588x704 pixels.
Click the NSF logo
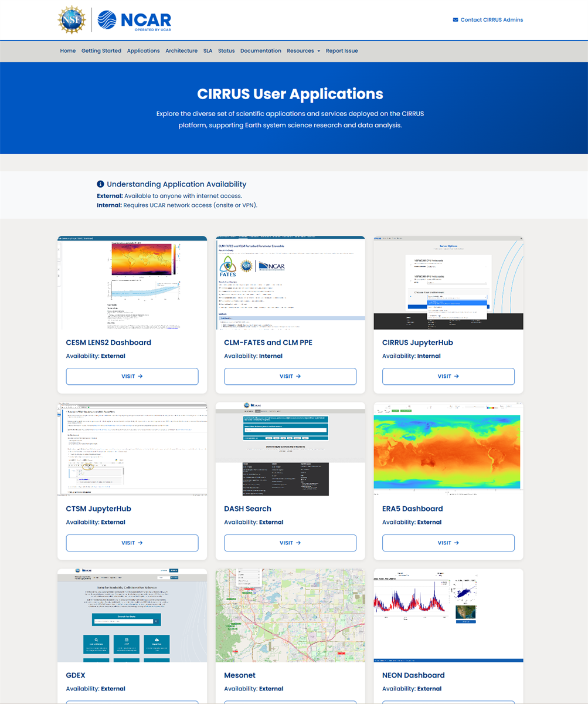coord(71,19)
